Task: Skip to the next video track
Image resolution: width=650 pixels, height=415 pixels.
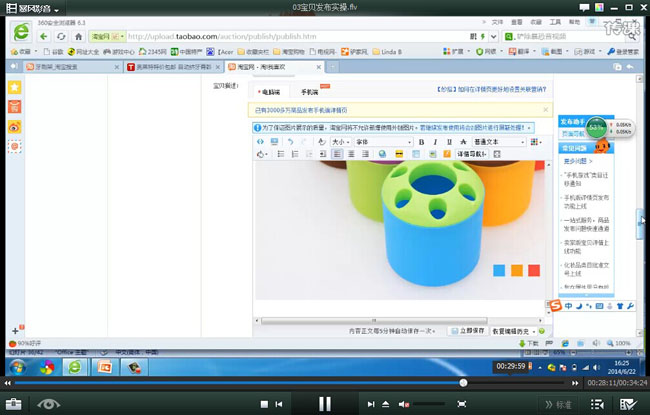Action: click(x=371, y=404)
